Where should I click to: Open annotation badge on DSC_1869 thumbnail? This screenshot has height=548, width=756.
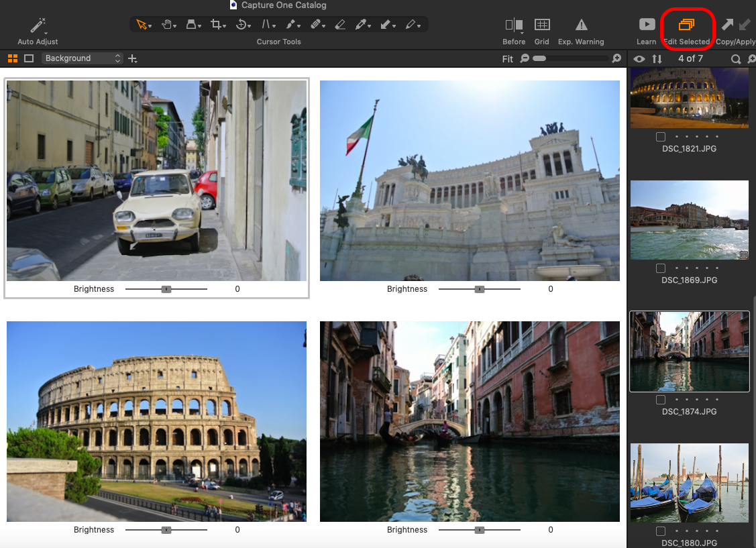(x=743, y=255)
